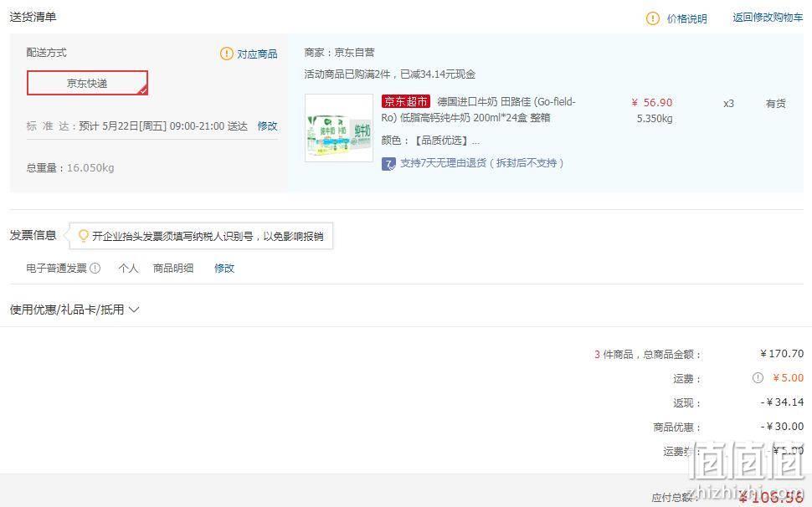This screenshot has height=507, width=812.
Task: Click the 个人 invoice title
Action: coord(128,268)
